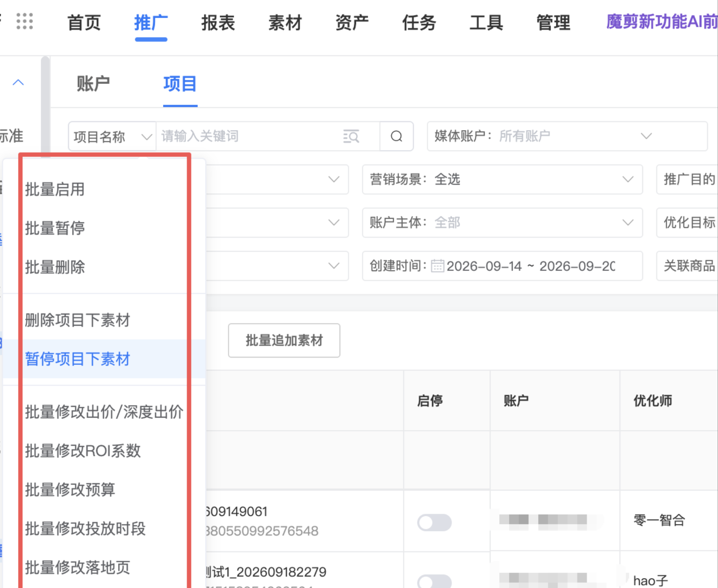
Task: Select the 项目 tab
Action: tap(180, 83)
